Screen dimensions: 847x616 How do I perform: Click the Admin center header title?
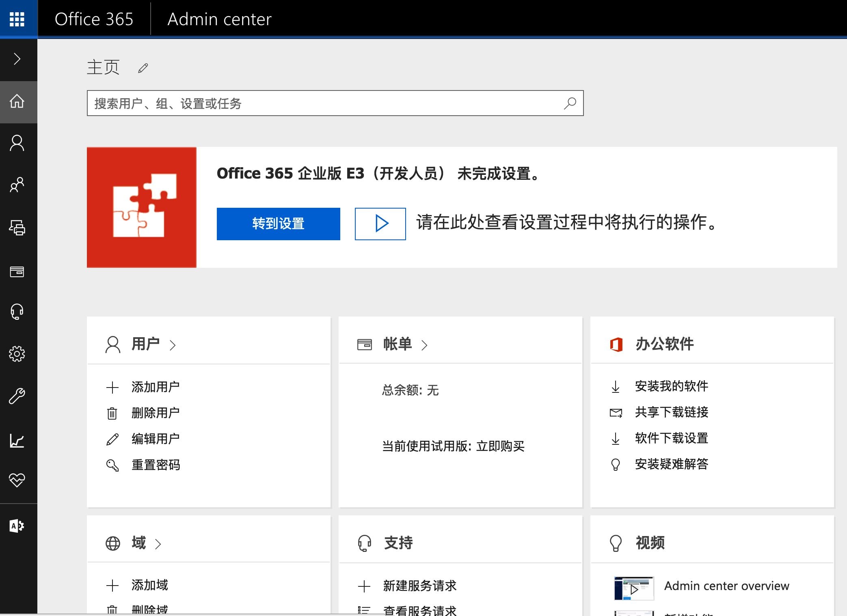pos(219,19)
